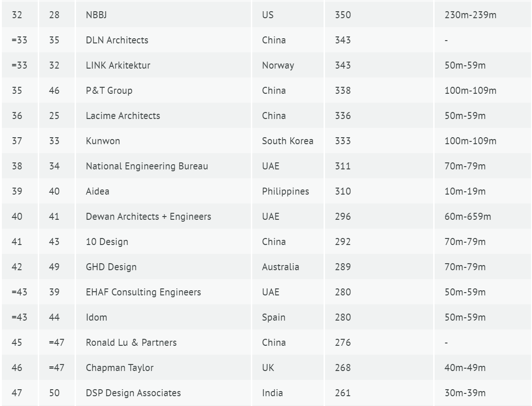
Task: Select 10 Design firm name
Action: click(x=107, y=242)
